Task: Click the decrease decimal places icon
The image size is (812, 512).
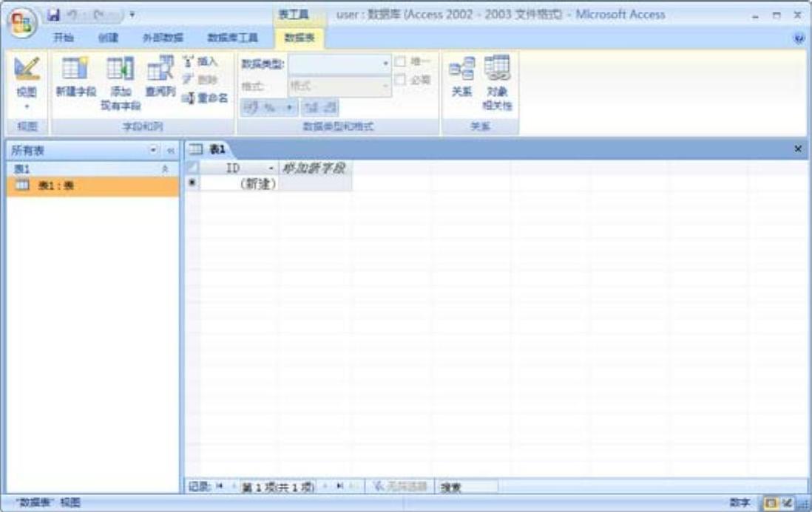Action: [330, 108]
